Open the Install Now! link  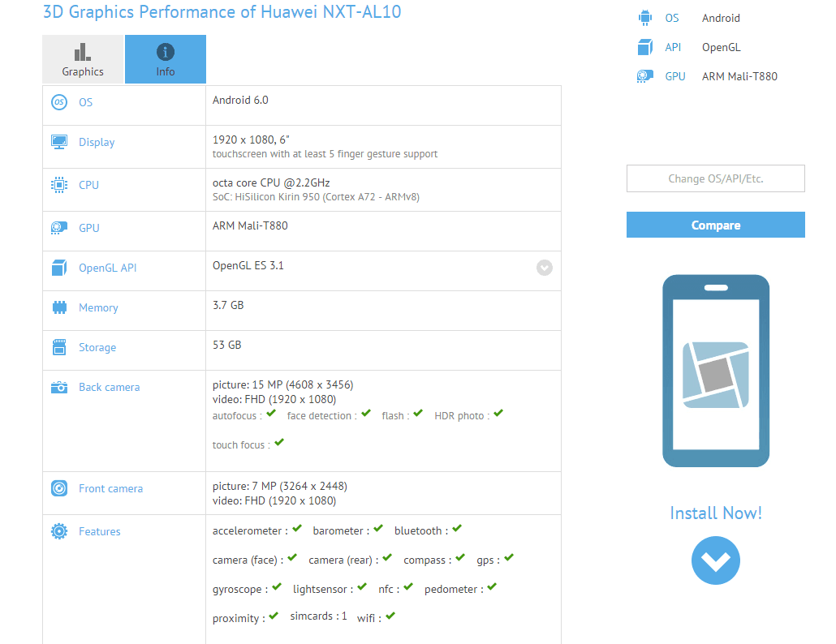coord(716,513)
